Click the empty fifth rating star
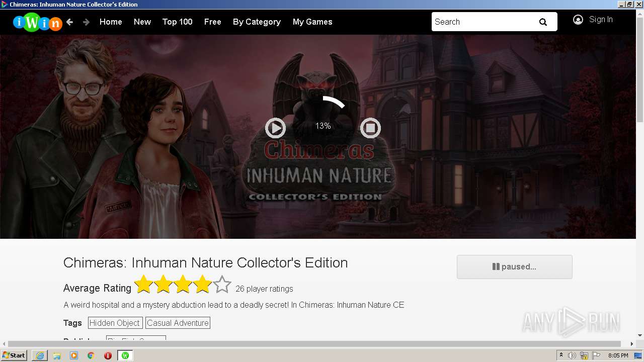 tap(222, 285)
